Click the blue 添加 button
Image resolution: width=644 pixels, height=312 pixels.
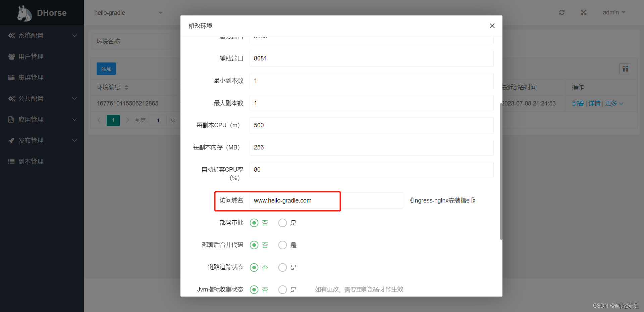pyautogui.click(x=106, y=69)
